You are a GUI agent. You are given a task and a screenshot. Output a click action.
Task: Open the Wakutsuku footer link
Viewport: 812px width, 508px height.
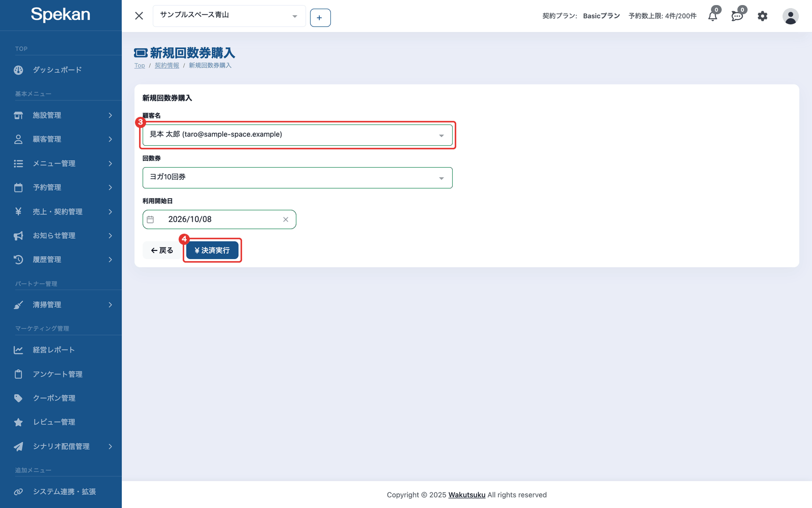point(467,495)
